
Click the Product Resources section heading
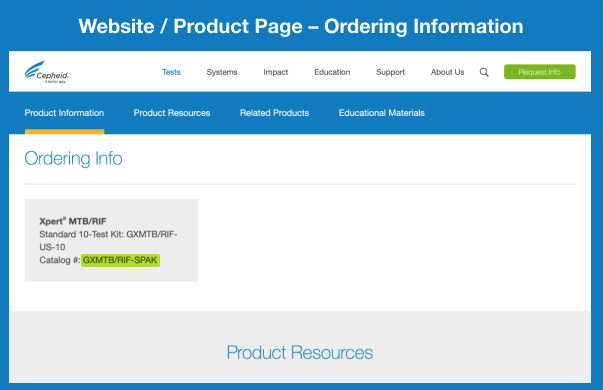coord(300,353)
